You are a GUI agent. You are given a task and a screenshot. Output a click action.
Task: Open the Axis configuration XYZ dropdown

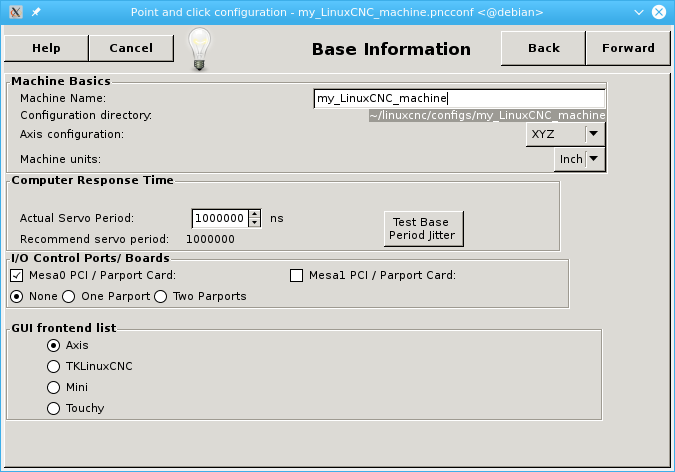[x=565, y=133]
